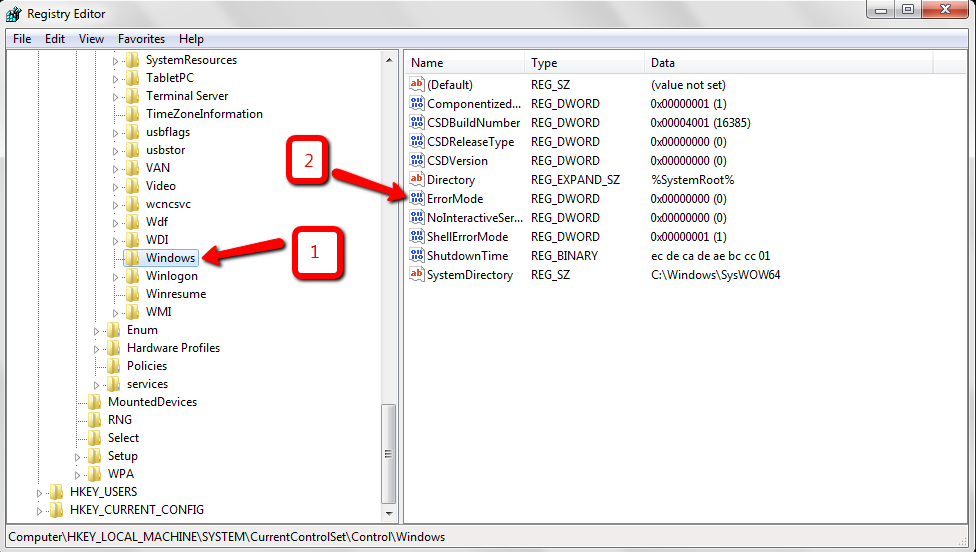Click the (Default) string value icon
Screen dimensions: 976x552
tap(416, 84)
